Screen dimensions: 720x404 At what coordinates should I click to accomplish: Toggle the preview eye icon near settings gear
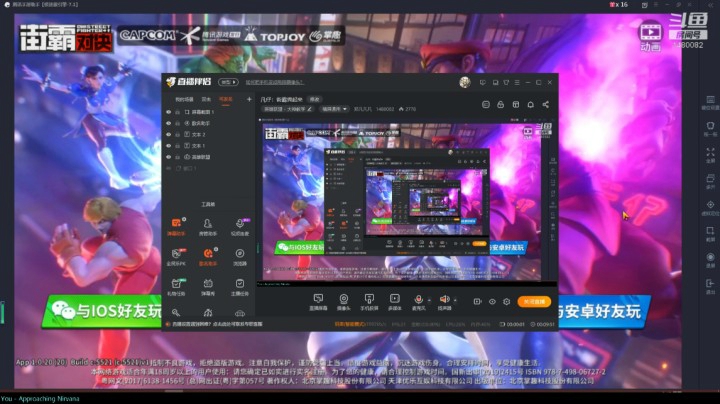click(x=492, y=302)
